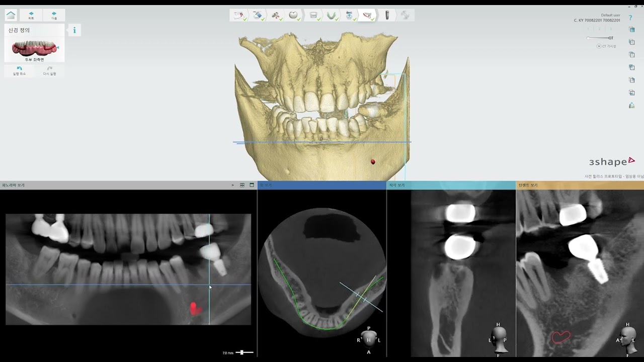Click the back arrow step button
644x362 pixels.
[31, 15]
